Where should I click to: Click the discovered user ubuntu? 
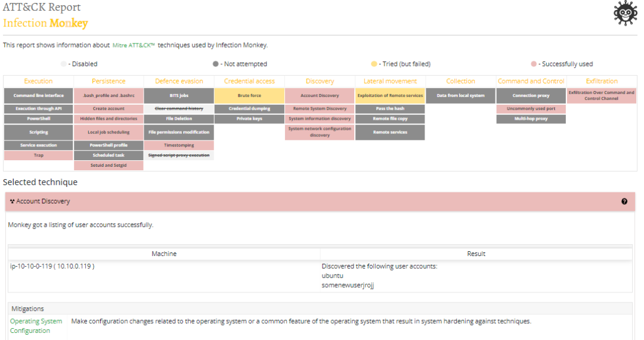coord(332,276)
